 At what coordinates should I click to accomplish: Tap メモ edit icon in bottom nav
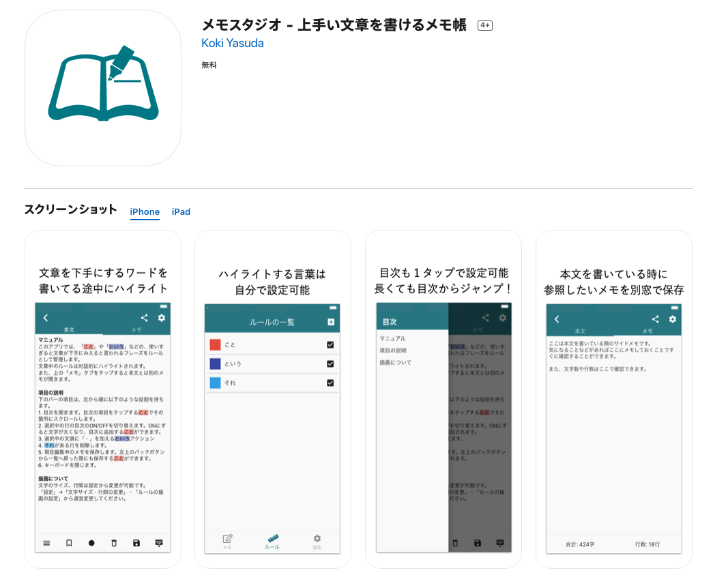(227, 541)
